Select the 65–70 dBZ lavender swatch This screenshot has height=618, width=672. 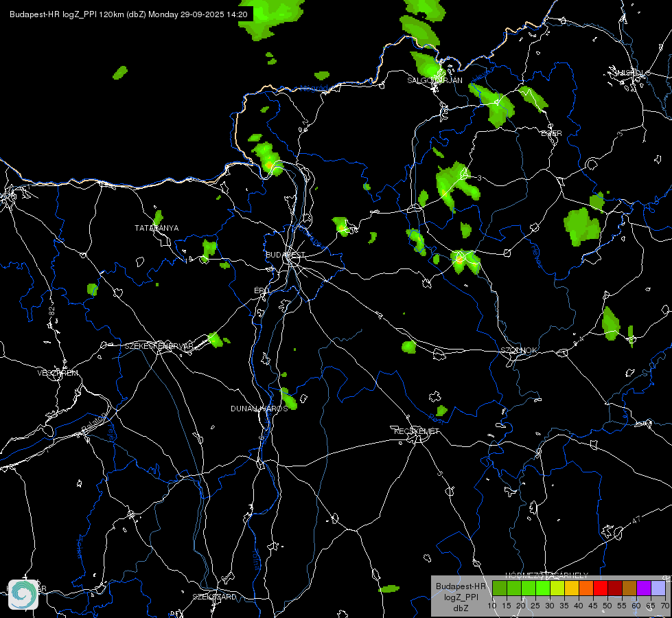(x=658, y=588)
